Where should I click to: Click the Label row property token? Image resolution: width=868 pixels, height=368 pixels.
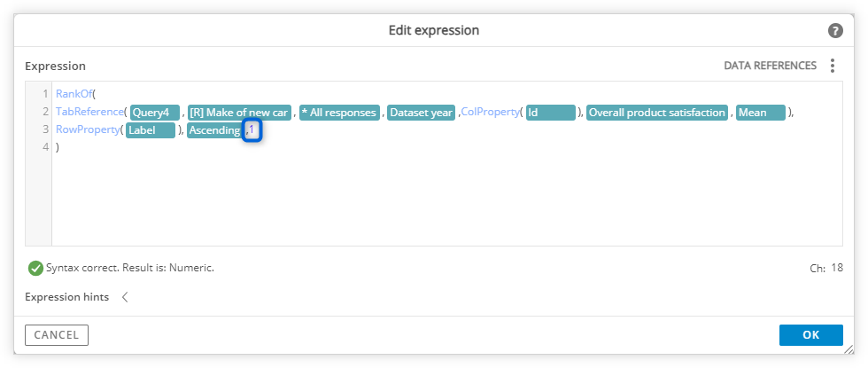[151, 131]
